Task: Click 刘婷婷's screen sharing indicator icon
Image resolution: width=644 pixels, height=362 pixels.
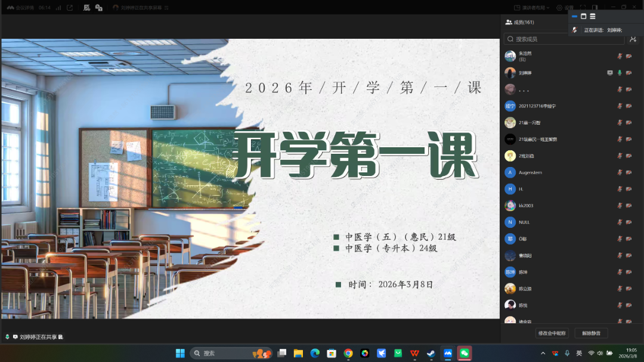Action: coord(609,73)
